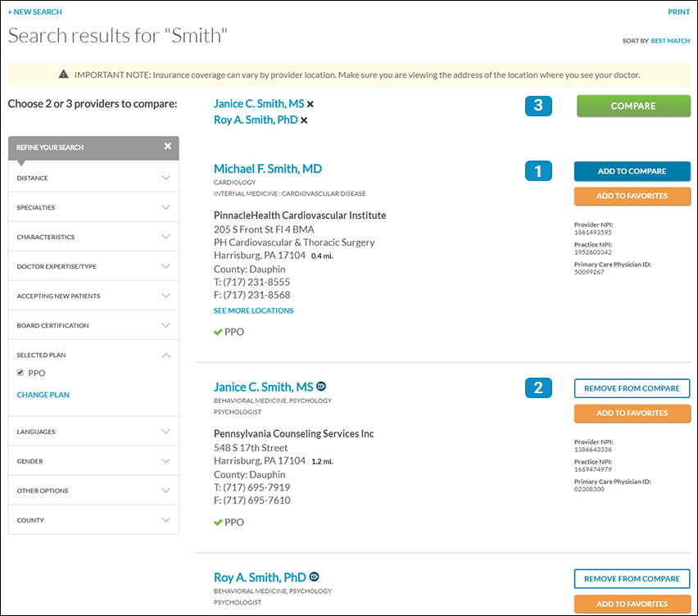Click the green Compare button
This screenshot has height=616, width=698.
tap(633, 106)
